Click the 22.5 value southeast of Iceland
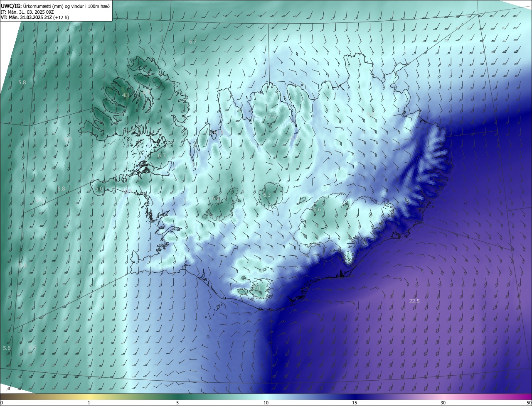This screenshot has width=532, height=406. 414,301
